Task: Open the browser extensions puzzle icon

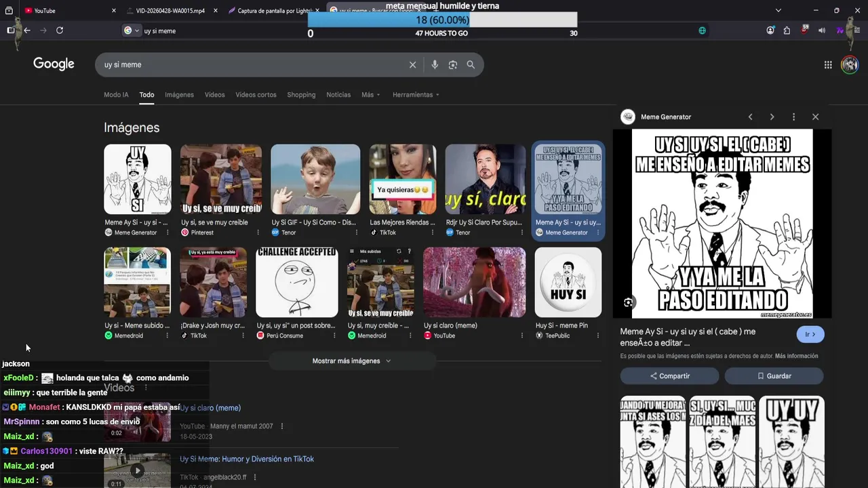Action: tap(787, 30)
